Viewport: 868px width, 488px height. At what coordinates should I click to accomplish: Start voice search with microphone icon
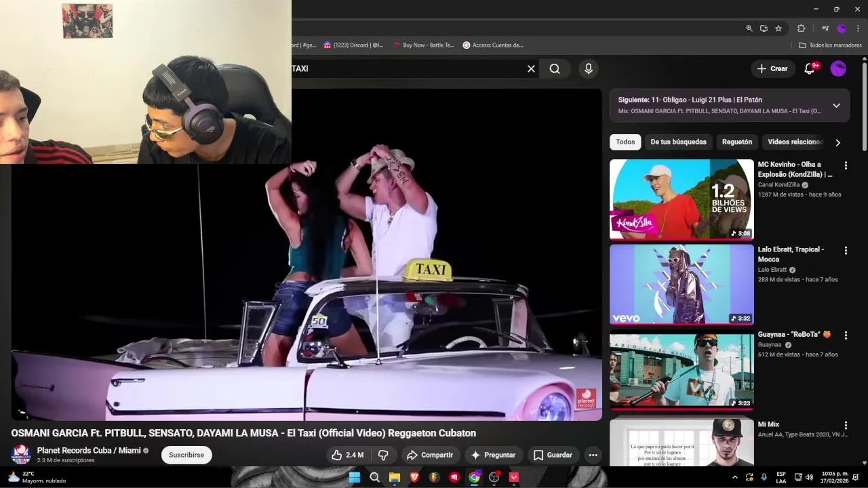point(589,68)
